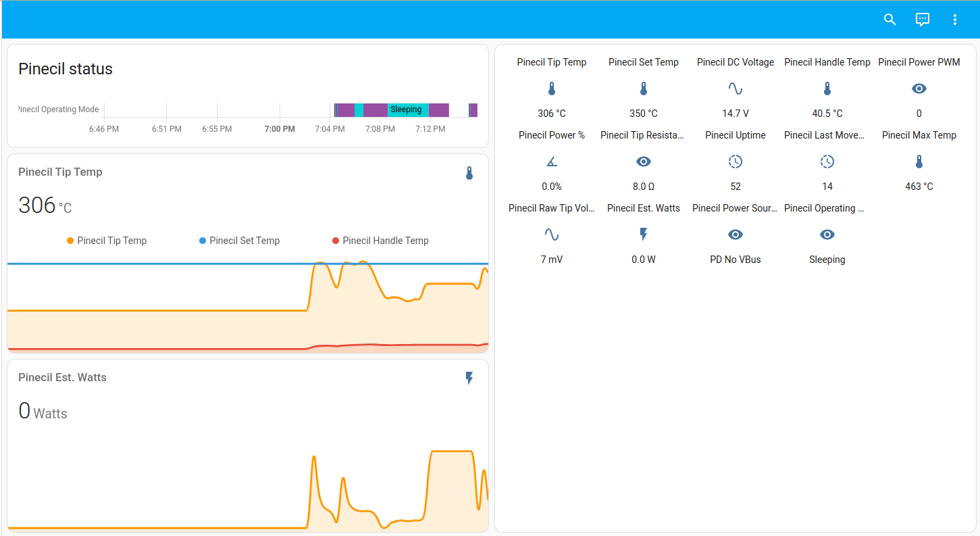Click the 463 °C max temp value
Image resolution: width=980 pixels, height=536 pixels.
coord(919,187)
